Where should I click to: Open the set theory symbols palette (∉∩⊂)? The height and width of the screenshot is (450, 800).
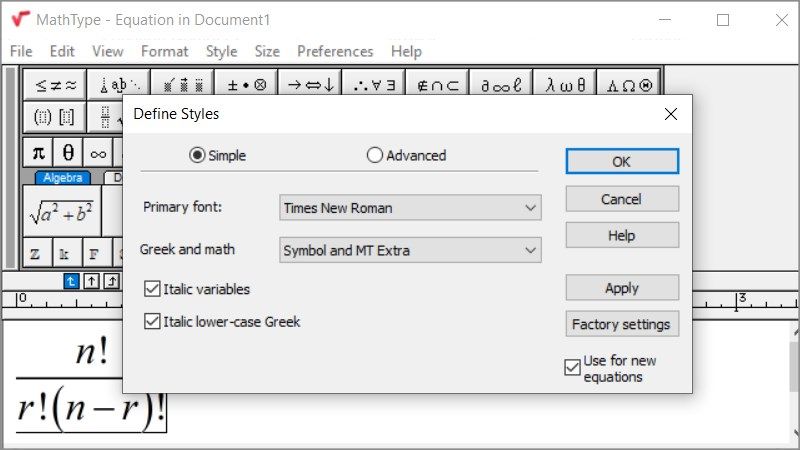[438, 85]
